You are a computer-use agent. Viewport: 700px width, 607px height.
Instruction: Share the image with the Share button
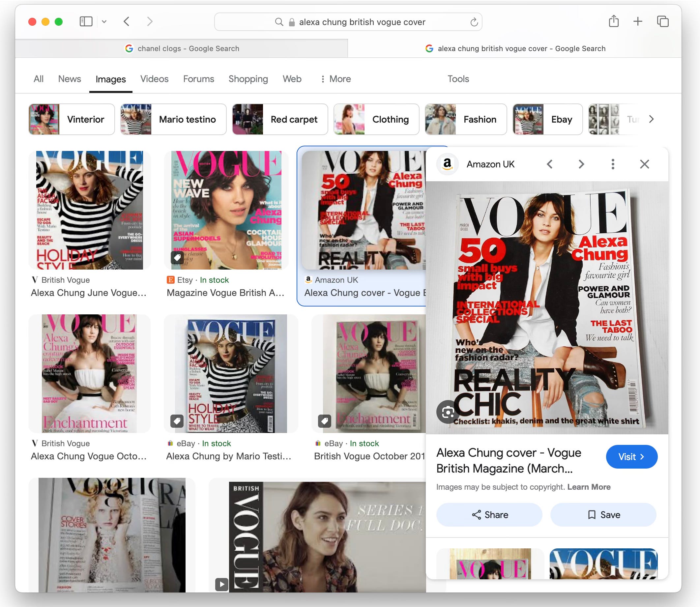[489, 514]
